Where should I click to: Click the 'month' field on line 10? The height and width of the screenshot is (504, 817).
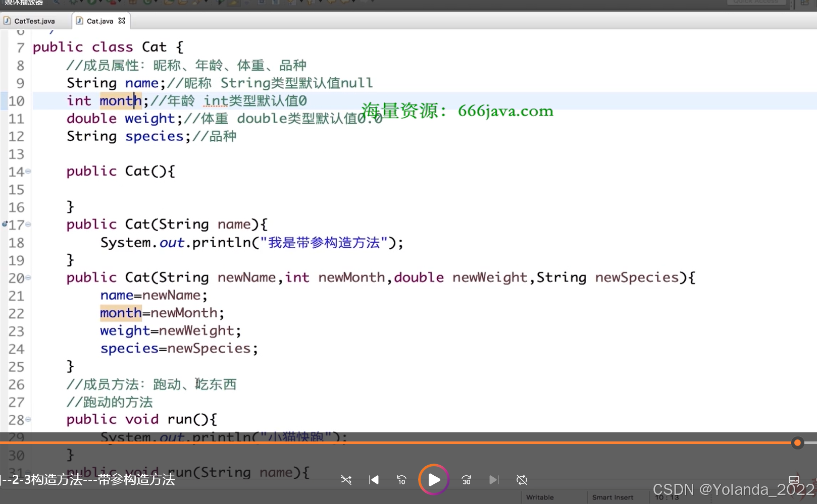121,100
